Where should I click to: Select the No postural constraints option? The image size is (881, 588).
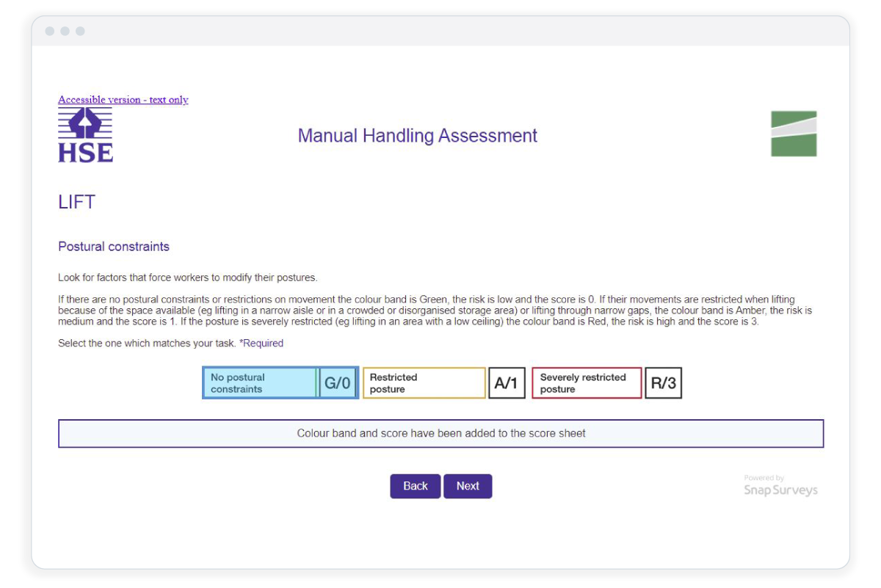coord(260,383)
